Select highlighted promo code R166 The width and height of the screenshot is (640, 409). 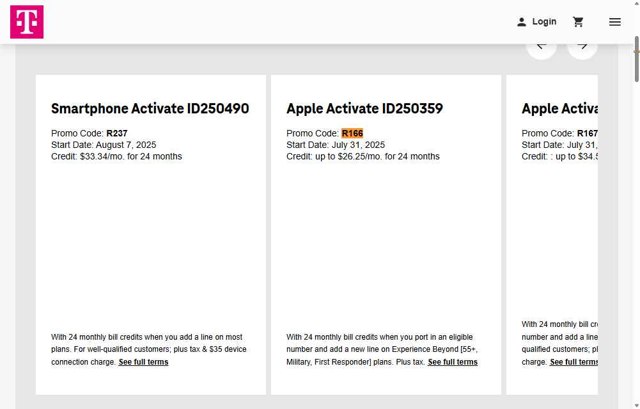(352, 133)
